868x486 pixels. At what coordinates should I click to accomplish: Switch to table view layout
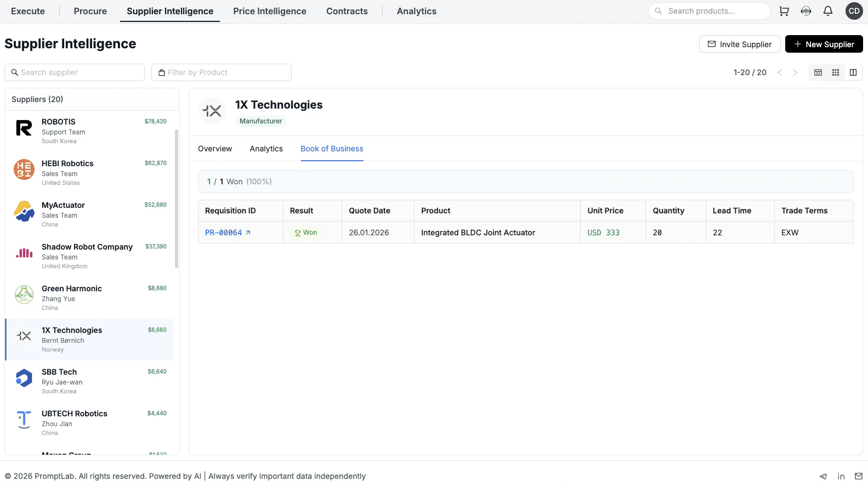[x=818, y=72]
